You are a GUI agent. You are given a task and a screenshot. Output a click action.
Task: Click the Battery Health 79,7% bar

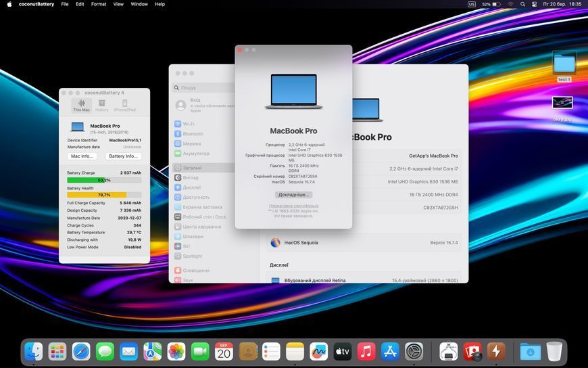pyautogui.click(x=104, y=195)
